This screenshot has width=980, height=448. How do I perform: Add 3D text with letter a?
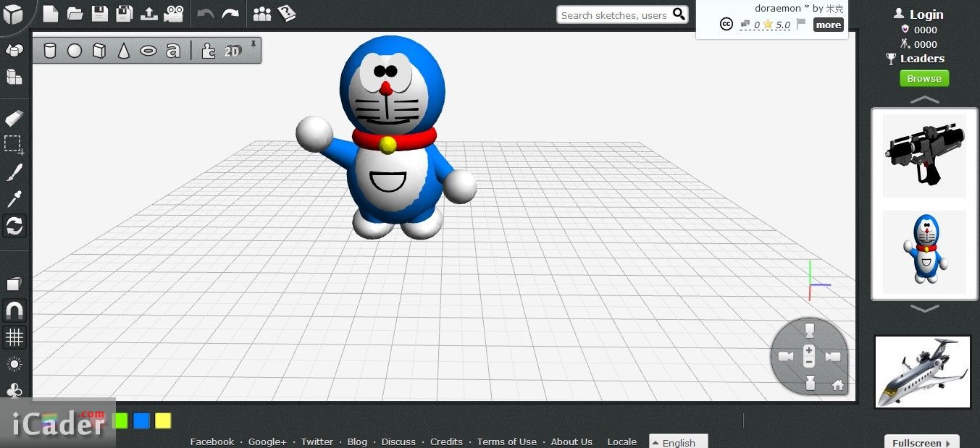172,51
